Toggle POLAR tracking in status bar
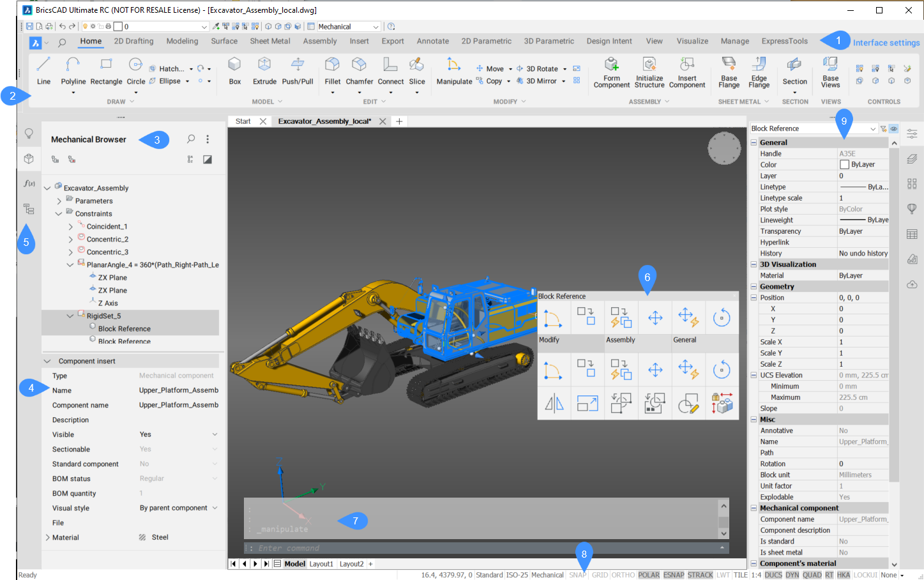Screen dimensions: 924x580 [649, 575]
